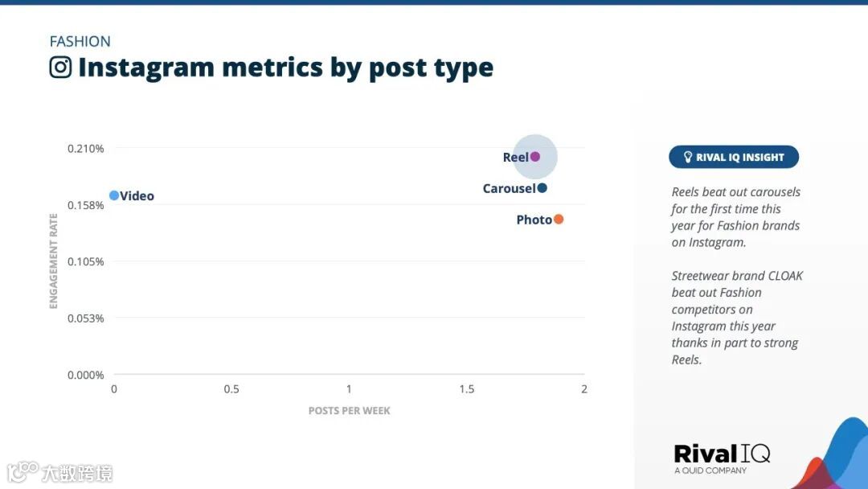Click the POSTS PER WEEK axis title
Screen dimensions: 868x489
coord(350,411)
